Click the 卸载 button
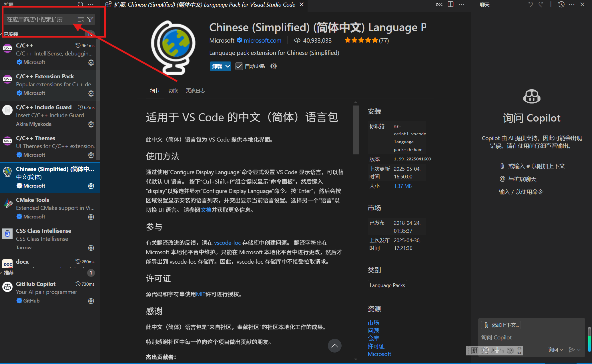Viewport: 592px width, 364px height. pyautogui.click(x=217, y=66)
